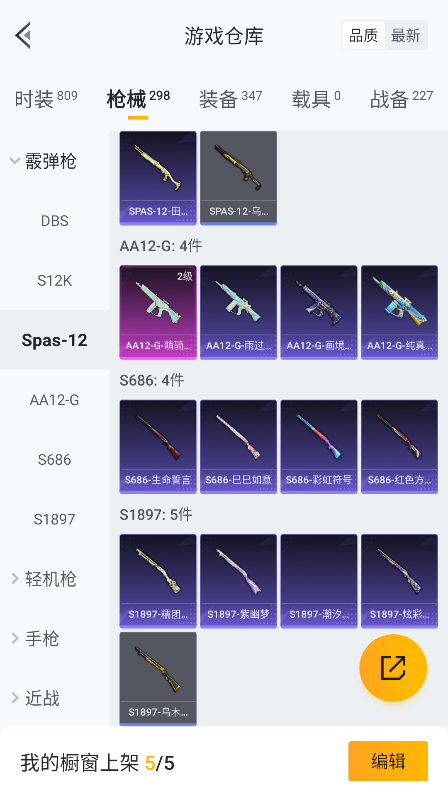Switch to the 装备 tab
This screenshot has height=796, width=448.
[x=230, y=99]
